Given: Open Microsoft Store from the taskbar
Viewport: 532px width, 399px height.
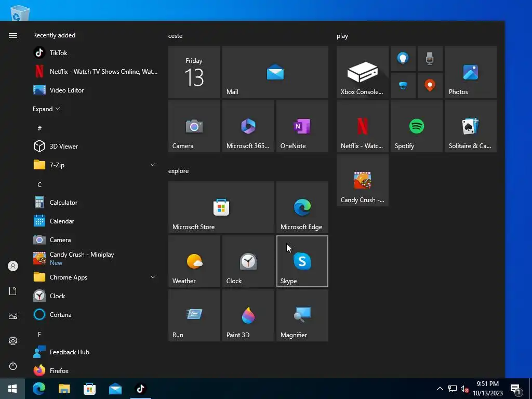Looking at the screenshot, I should pos(89,389).
